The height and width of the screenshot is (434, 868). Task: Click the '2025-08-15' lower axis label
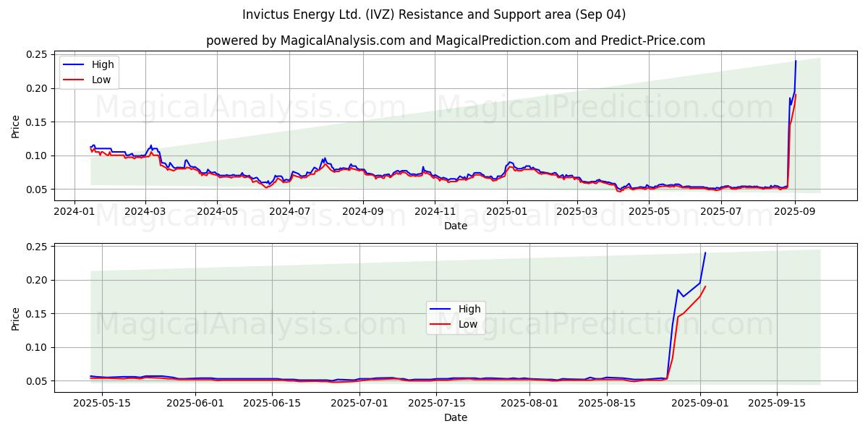pos(606,403)
